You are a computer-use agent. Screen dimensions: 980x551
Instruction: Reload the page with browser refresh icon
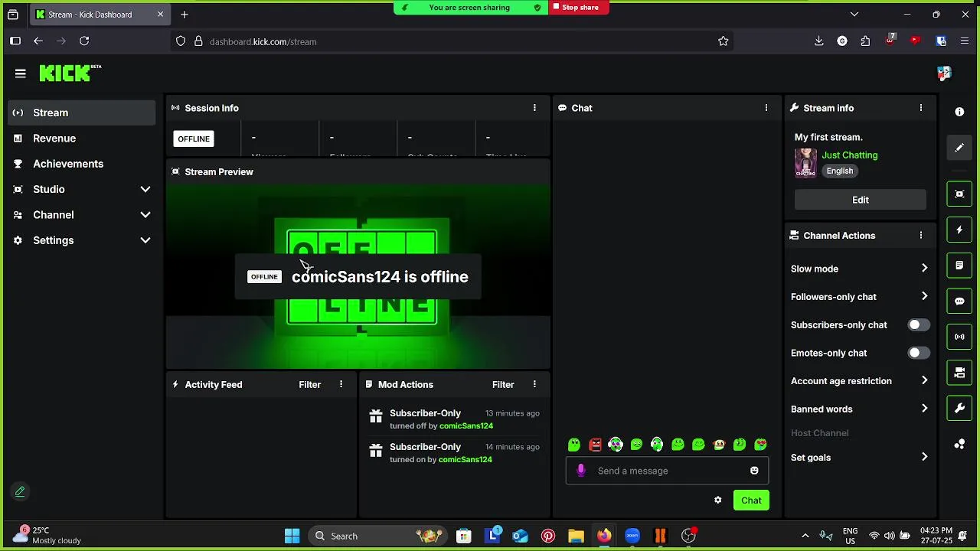84,41
